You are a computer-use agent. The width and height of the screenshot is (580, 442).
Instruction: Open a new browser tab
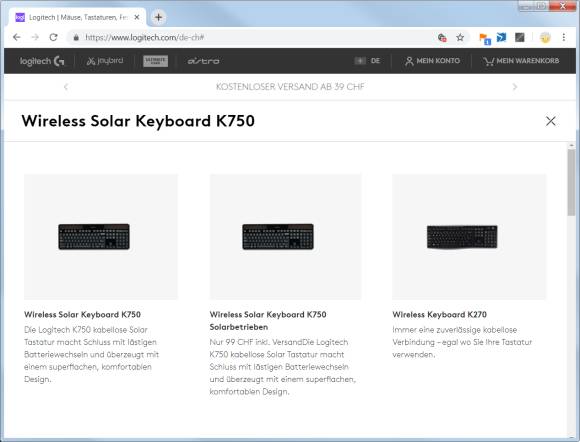tap(158, 17)
